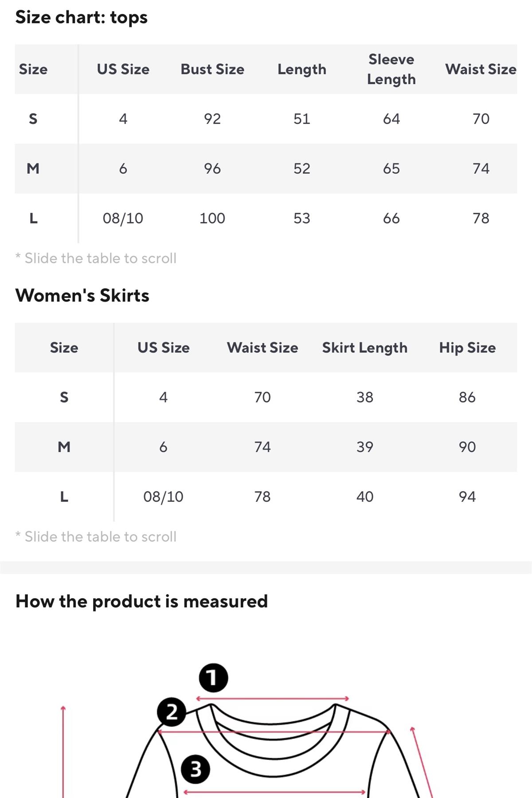Image resolution: width=532 pixels, height=798 pixels.
Task: Click the Skirt Length column header
Action: (364, 348)
